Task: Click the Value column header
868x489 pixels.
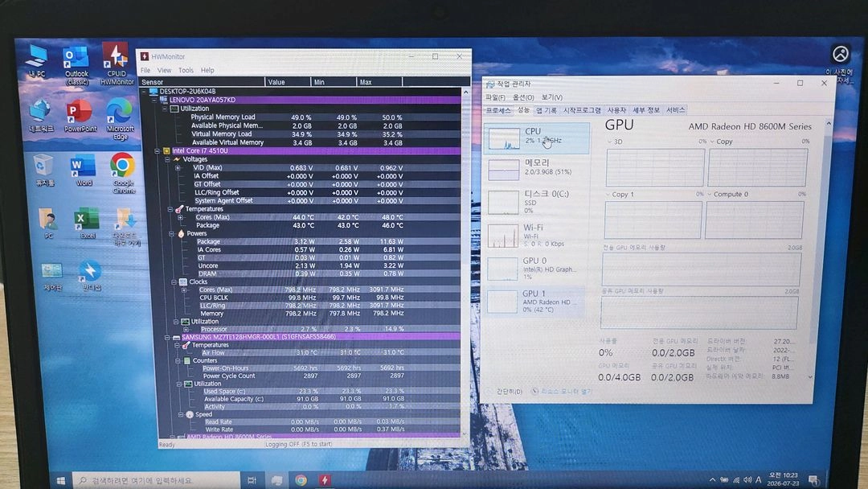Action: tap(288, 82)
